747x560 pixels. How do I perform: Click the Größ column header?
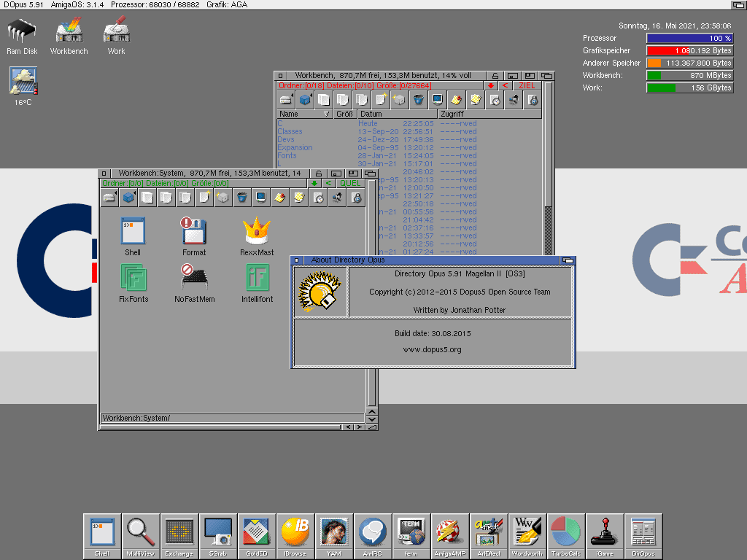coord(345,114)
